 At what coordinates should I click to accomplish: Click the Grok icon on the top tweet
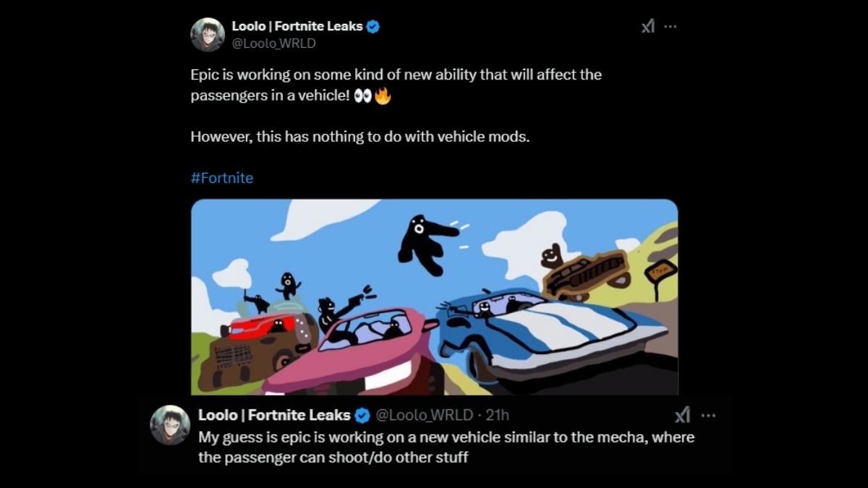[x=648, y=27]
